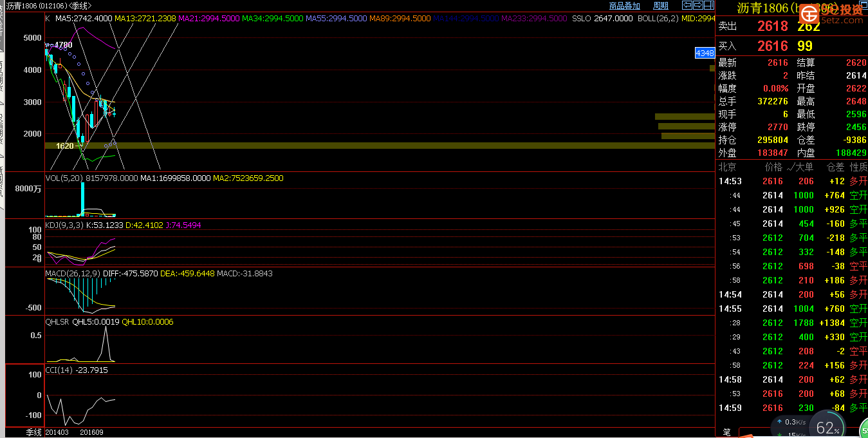Select the 笔 tick tab
The height and width of the screenshot is (438, 868).
[x=726, y=432]
